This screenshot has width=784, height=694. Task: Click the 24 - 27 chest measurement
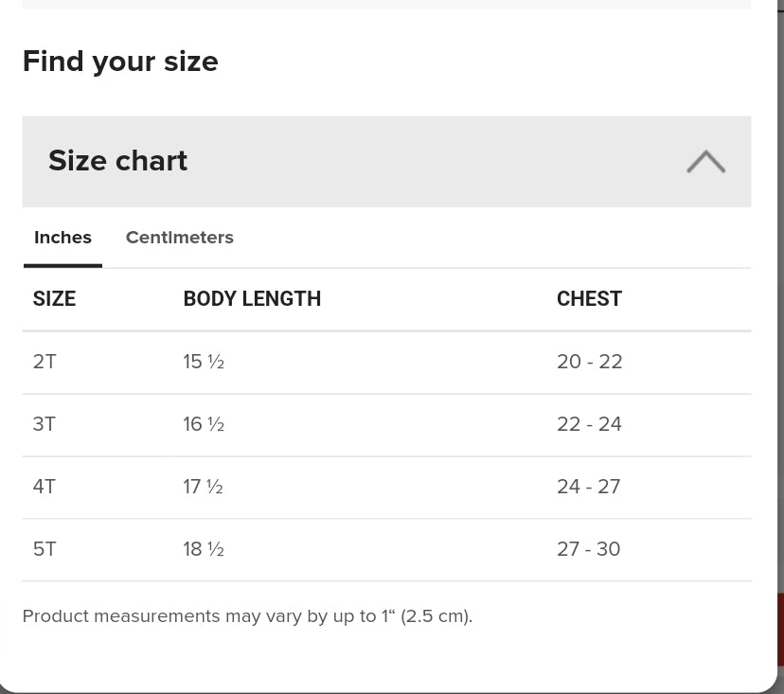click(588, 487)
